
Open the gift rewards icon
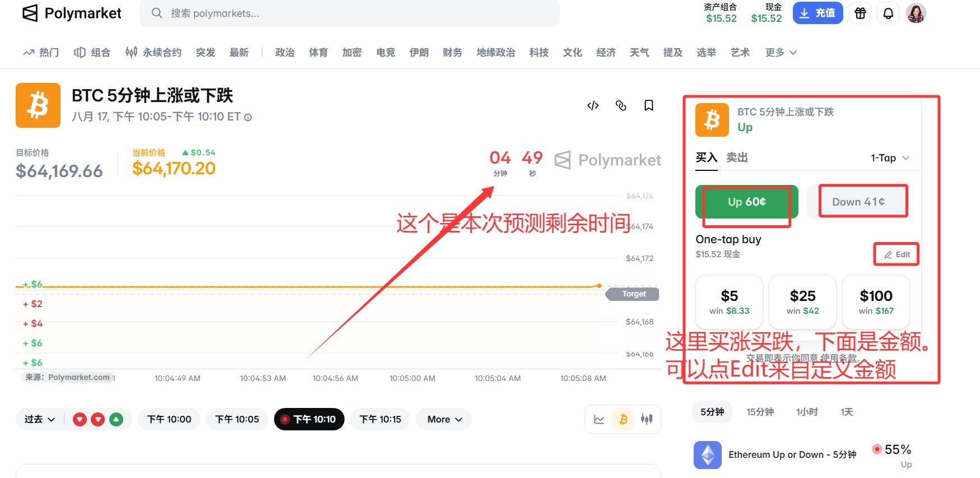point(860,13)
